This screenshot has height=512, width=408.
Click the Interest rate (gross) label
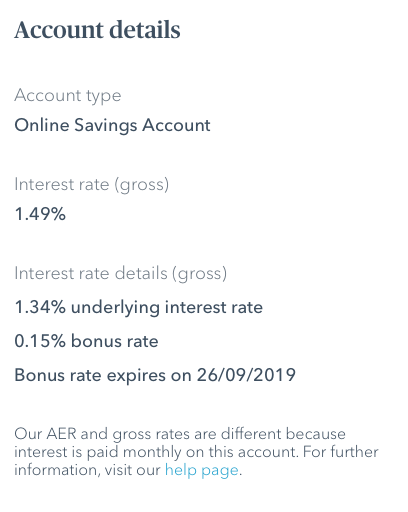[92, 185]
